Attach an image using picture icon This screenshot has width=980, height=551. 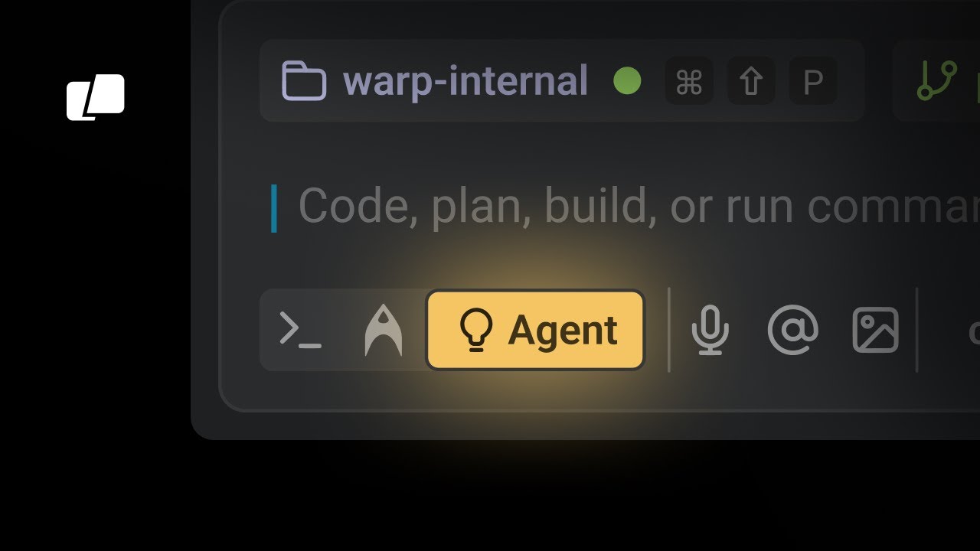point(875,330)
